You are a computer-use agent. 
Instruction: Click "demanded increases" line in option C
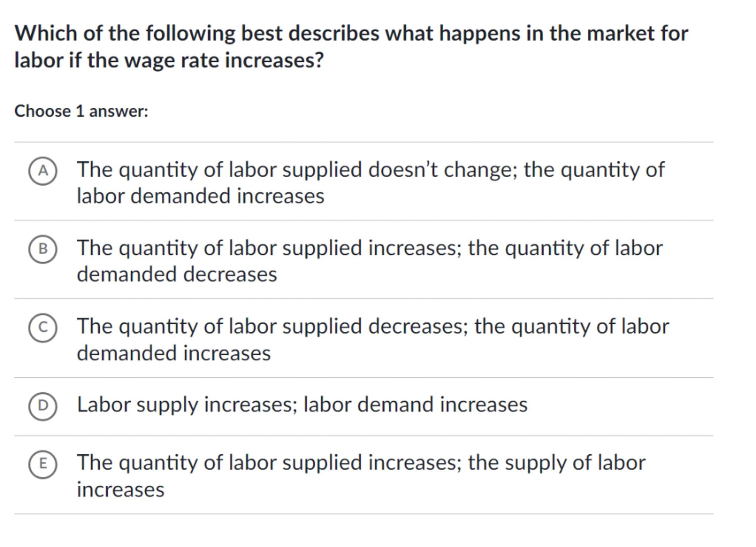(173, 353)
